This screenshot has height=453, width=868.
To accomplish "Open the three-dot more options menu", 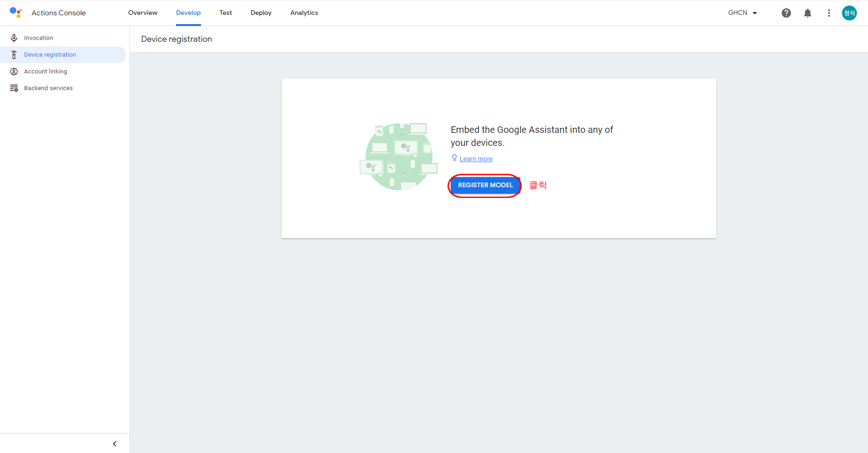I will tap(829, 13).
